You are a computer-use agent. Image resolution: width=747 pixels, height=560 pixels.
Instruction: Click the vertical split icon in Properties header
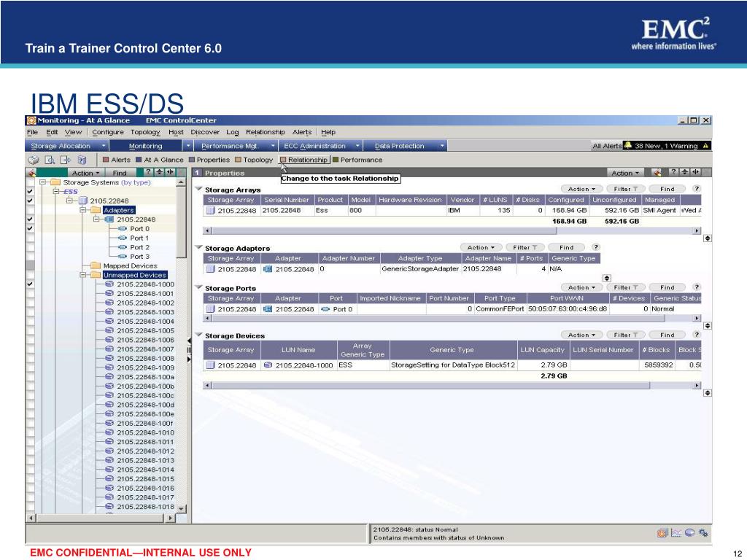click(684, 172)
